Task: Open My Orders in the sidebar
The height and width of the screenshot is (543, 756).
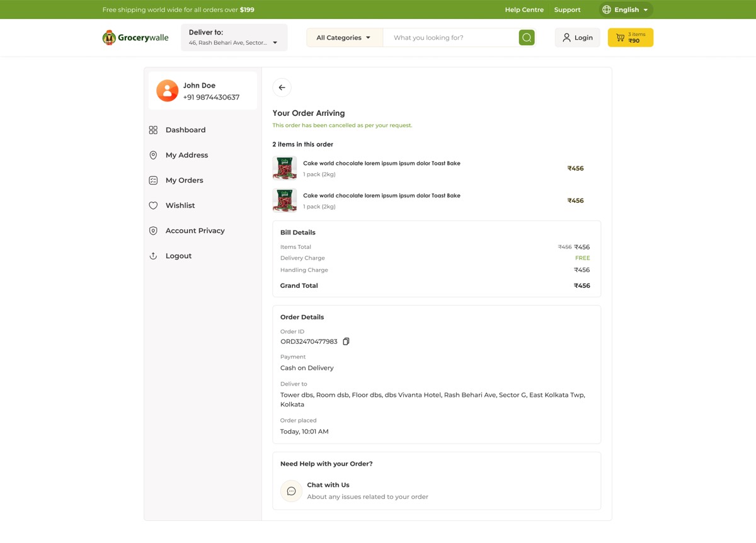Action: [184, 180]
